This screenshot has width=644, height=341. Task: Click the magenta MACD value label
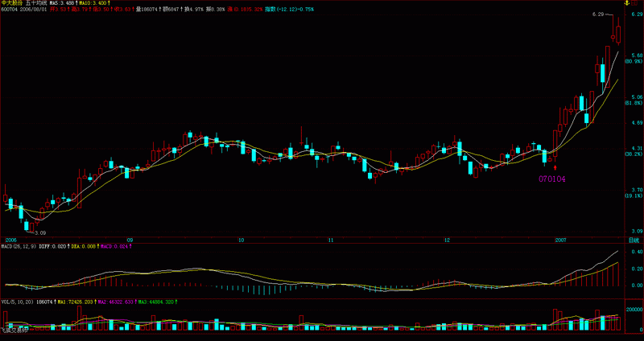click(115, 246)
